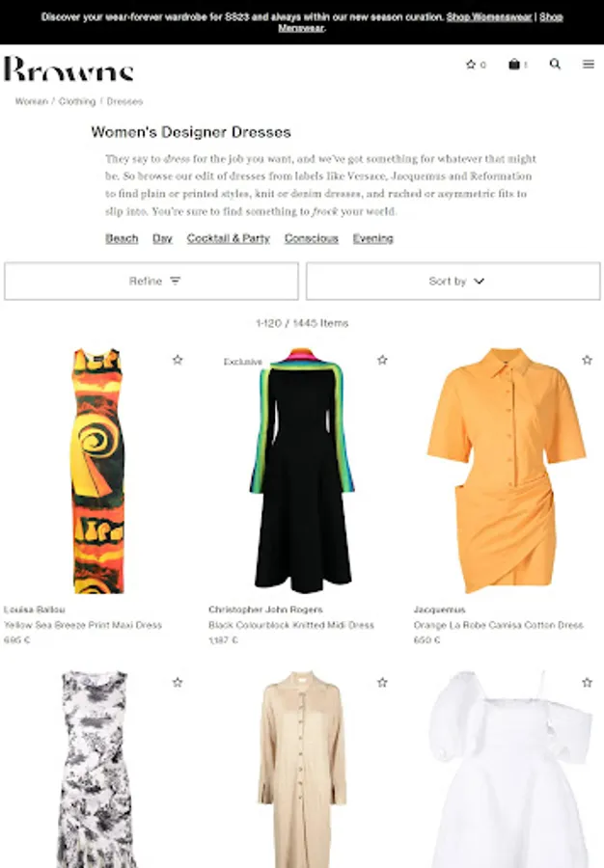Go to Evening dresses category
This screenshot has width=604, height=868.
coord(373,238)
